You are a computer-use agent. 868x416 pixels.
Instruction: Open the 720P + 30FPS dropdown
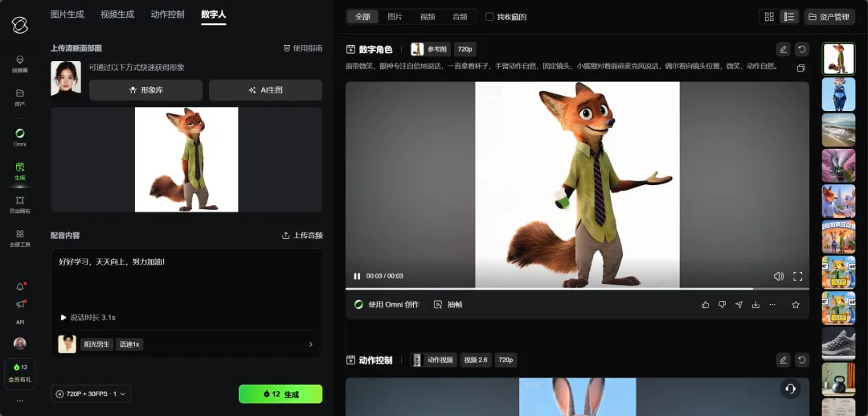tap(91, 393)
